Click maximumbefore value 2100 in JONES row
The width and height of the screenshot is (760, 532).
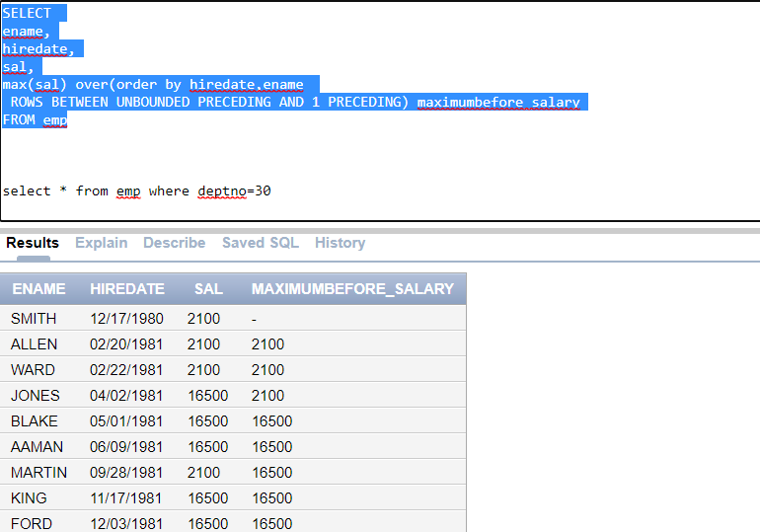[x=268, y=396]
